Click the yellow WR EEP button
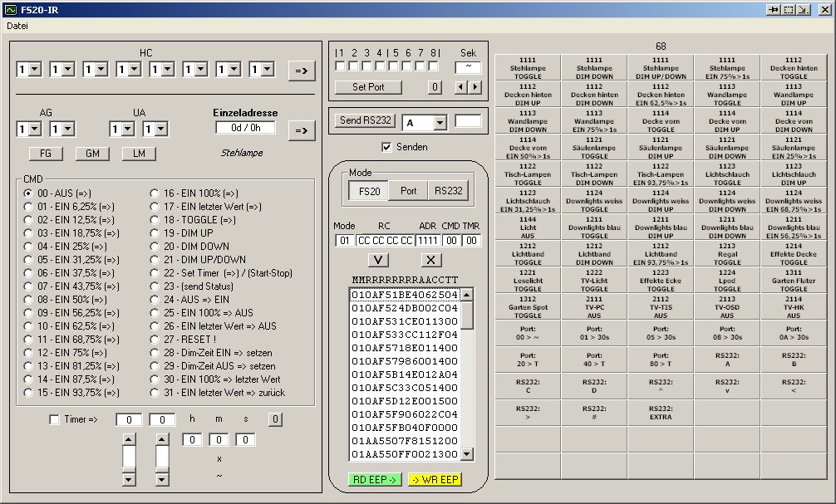Viewport: 836px width, 504px height. (x=435, y=479)
